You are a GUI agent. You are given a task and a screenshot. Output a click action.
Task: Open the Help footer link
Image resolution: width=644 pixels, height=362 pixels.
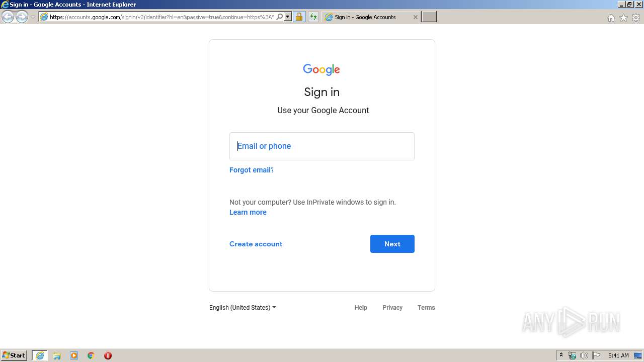tap(361, 308)
